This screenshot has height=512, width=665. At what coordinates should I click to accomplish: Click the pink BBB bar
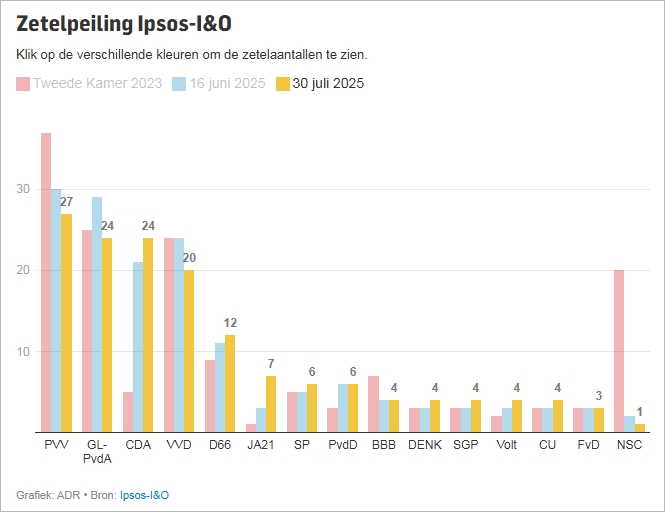pyautogui.click(x=373, y=404)
